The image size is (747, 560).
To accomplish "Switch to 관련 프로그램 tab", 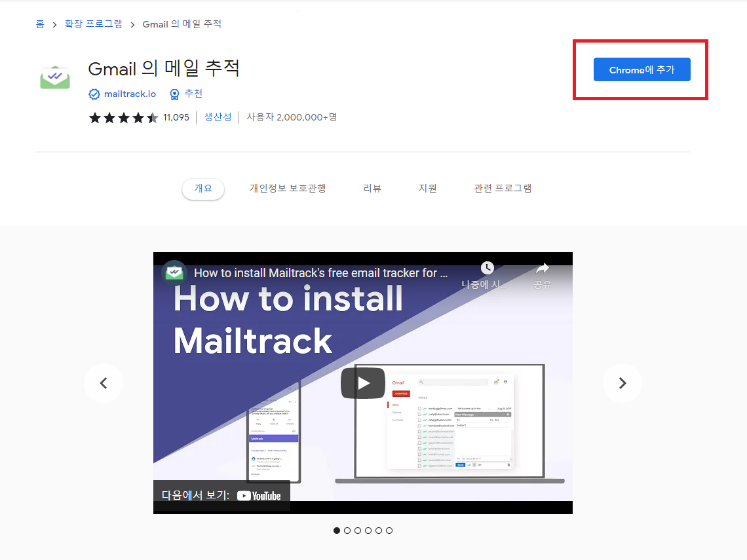I will 503,189.
